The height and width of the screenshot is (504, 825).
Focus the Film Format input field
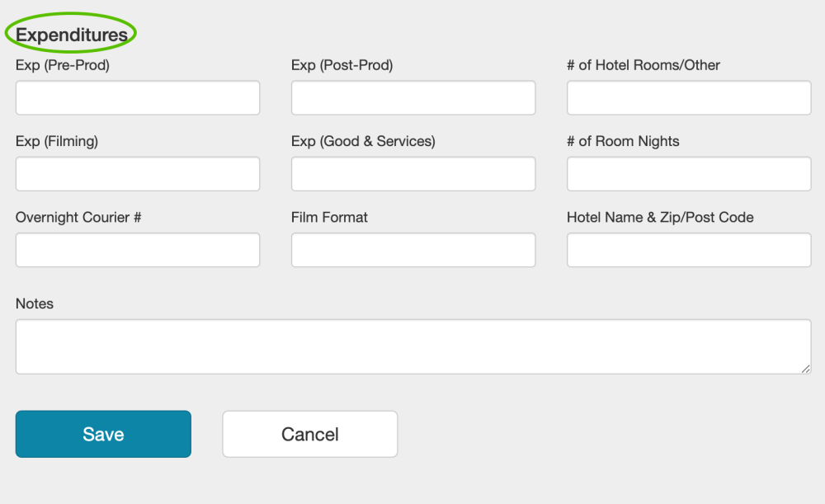[x=413, y=250]
